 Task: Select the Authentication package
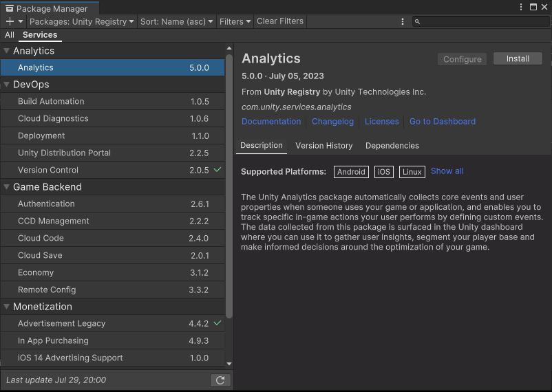(113, 204)
